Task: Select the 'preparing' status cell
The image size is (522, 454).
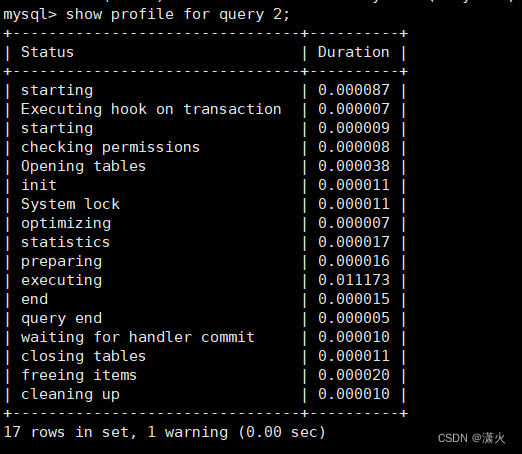Action: (61, 261)
